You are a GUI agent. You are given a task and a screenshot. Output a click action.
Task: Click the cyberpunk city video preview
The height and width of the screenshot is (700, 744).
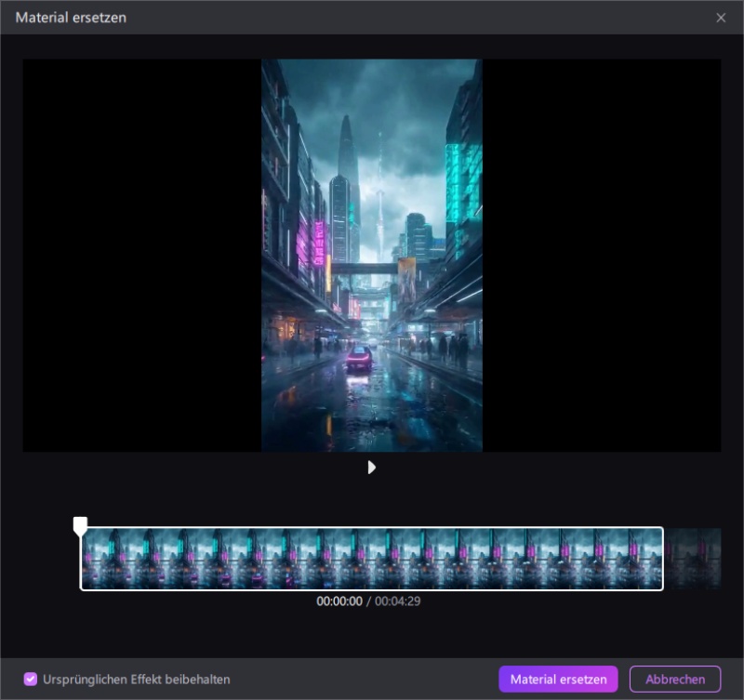(x=372, y=256)
